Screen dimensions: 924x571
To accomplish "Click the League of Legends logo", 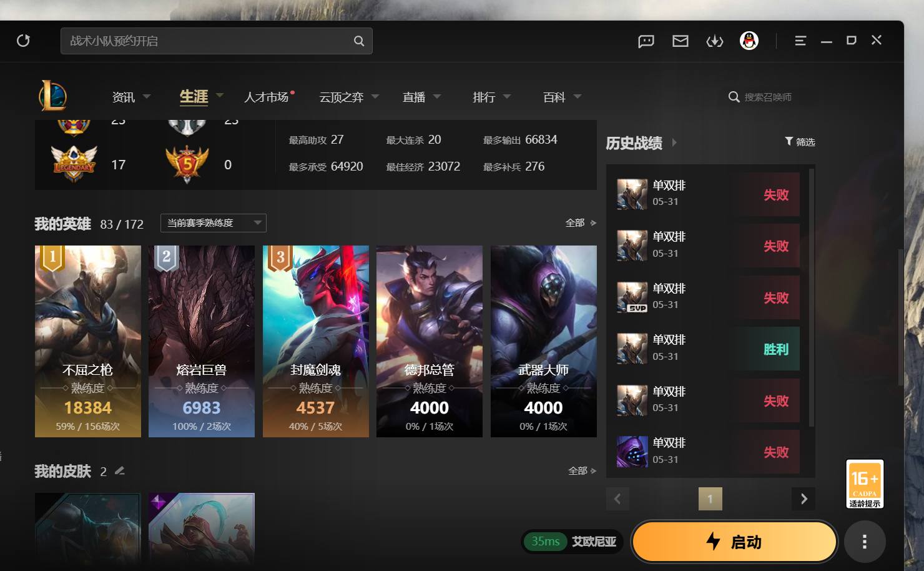I will (53, 96).
